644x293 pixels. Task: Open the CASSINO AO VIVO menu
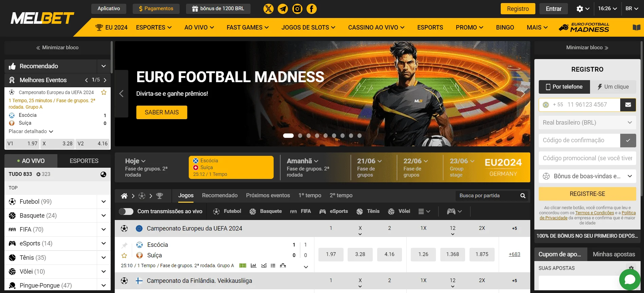click(x=376, y=28)
